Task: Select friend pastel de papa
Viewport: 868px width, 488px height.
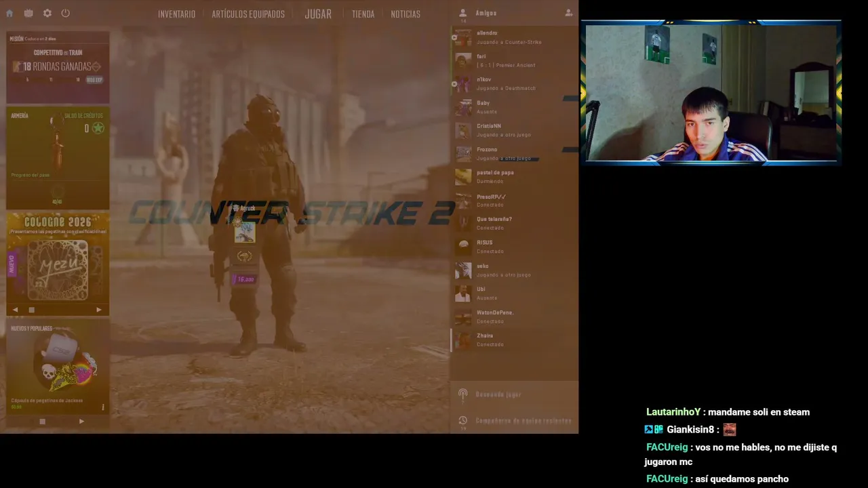Action: [514, 177]
